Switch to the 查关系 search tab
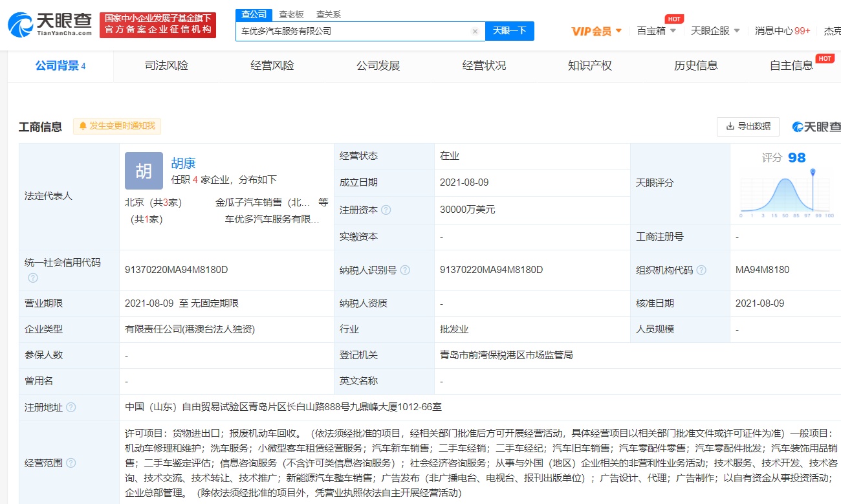This screenshot has width=841, height=504. (328, 14)
